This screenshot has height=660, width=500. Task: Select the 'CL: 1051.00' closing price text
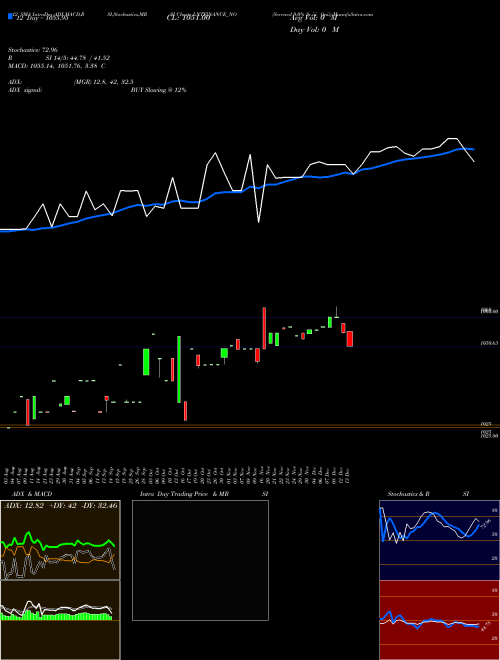(189, 18)
